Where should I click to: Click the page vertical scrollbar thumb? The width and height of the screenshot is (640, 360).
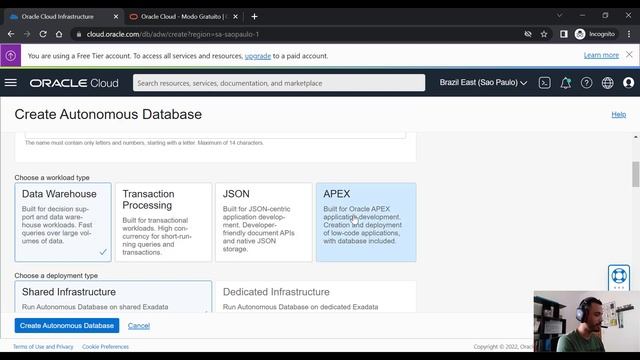coord(636,174)
